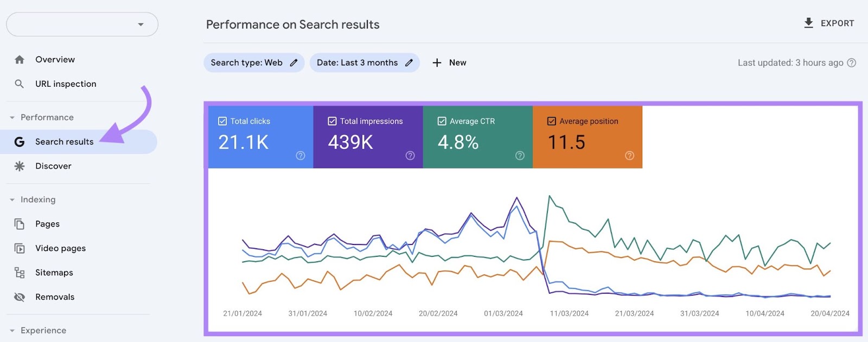Click the help icon next to Last updated
Viewport: 868px width, 342px height.
852,63
